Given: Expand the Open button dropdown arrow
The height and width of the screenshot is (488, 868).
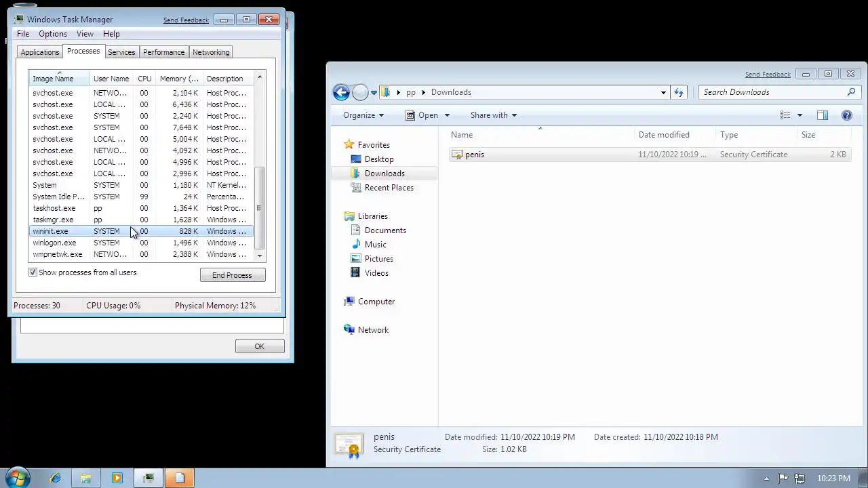Looking at the screenshot, I should pyautogui.click(x=447, y=115).
